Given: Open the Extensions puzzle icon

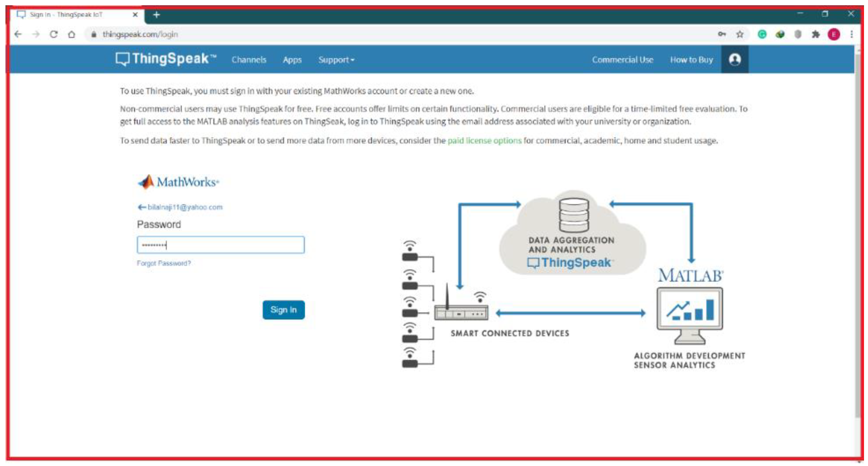Looking at the screenshot, I should 816,34.
